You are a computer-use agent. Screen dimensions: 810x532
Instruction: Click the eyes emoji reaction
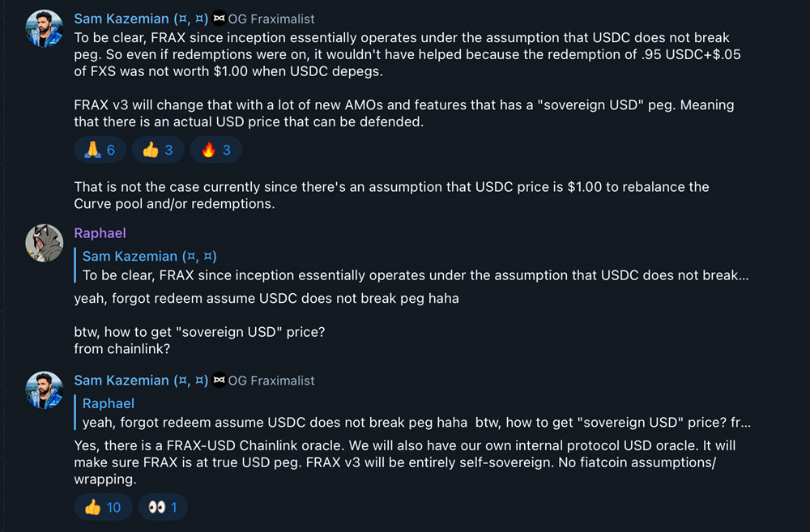[x=156, y=506]
